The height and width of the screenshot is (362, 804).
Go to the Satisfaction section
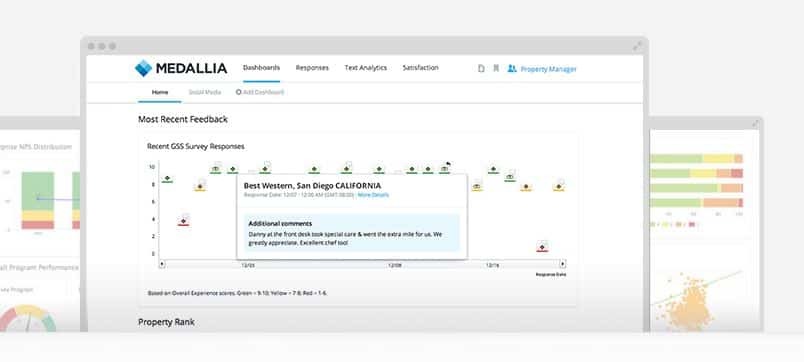420,68
